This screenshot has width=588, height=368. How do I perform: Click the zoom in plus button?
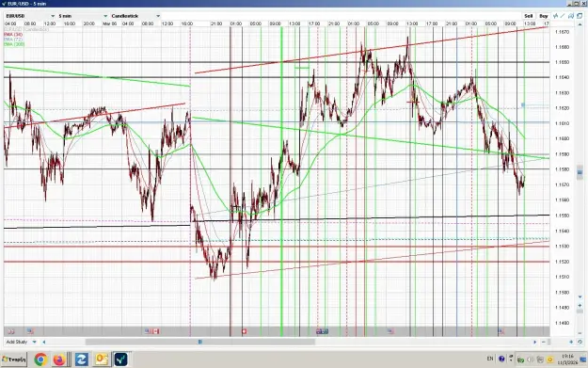(x=571, y=342)
